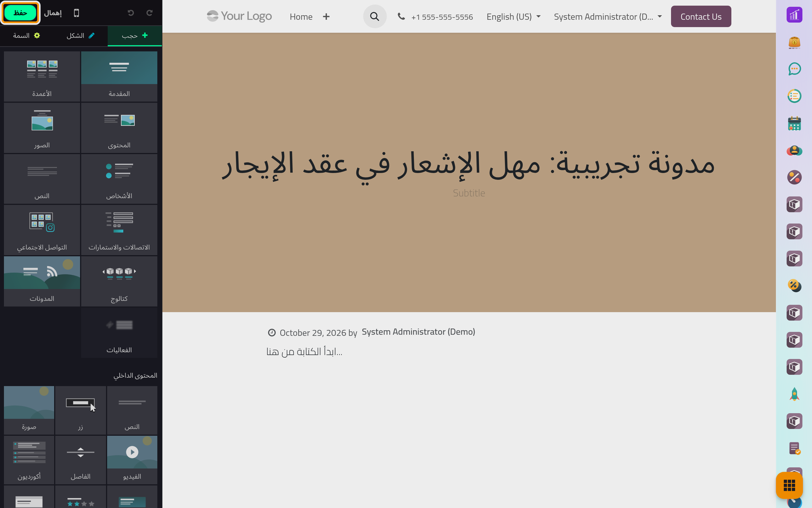Viewport: 812px width, 508px height.
Task: Select التواصل الاجتماعي social snippet category
Action: coord(42,230)
